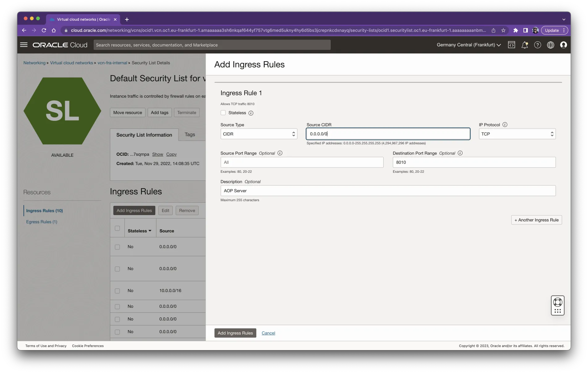The height and width of the screenshot is (373, 588).
Task: Click the Source Port Range field
Action: pyautogui.click(x=302, y=162)
